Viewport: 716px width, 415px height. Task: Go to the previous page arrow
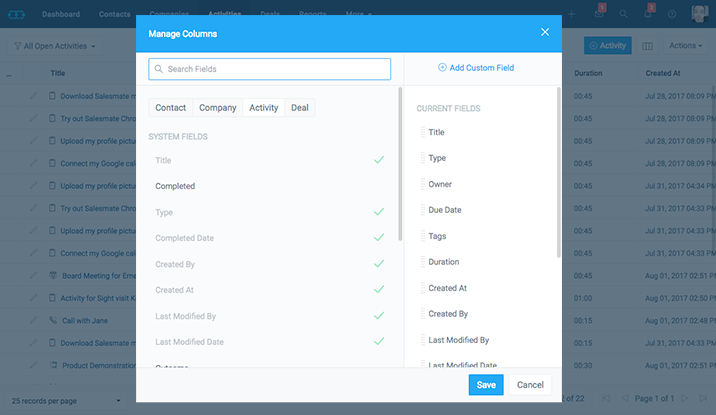(x=625, y=399)
